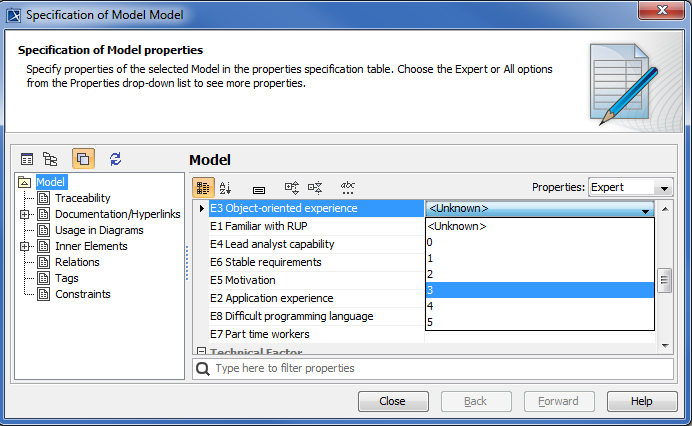Toggle the highlighted window-mode button above tree
The width and height of the screenshot is (692, 426).
tap(83, 158)
